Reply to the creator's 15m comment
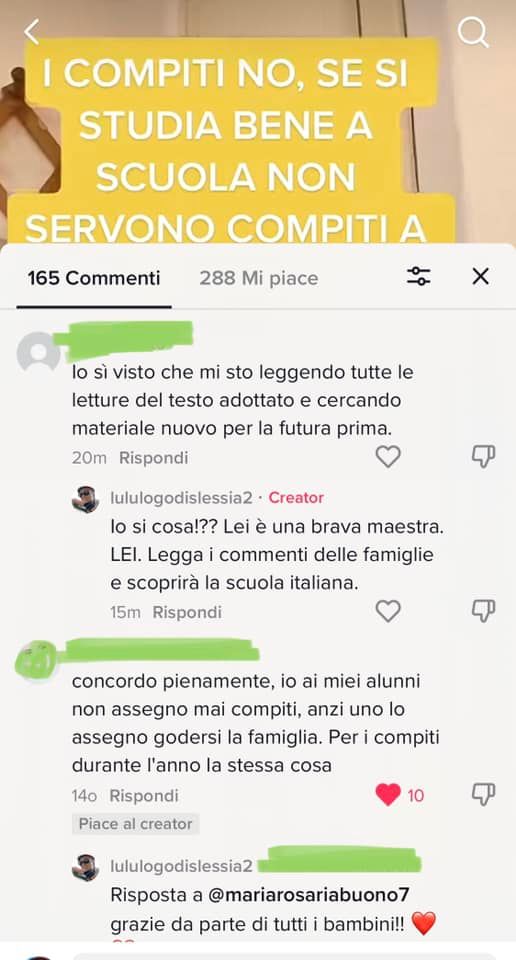Image resolution: width=516 pixels, height=960 pixels. coord(187,612)
